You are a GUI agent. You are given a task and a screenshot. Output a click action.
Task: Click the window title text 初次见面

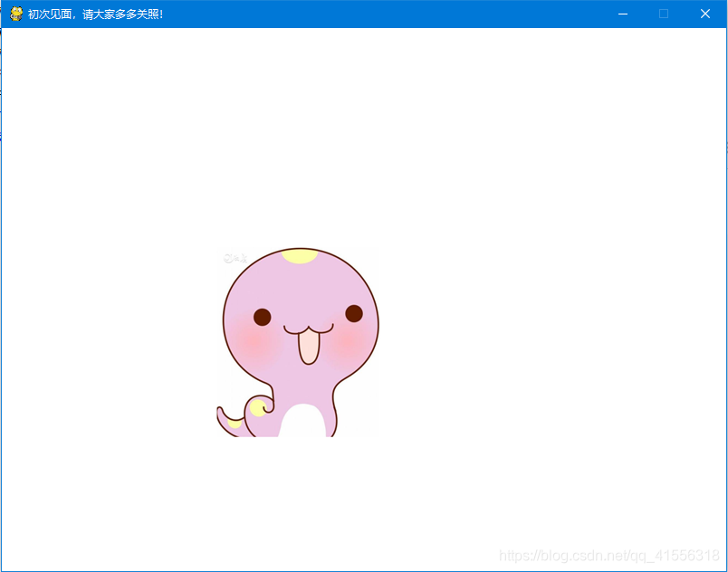(x=50, y=14)
